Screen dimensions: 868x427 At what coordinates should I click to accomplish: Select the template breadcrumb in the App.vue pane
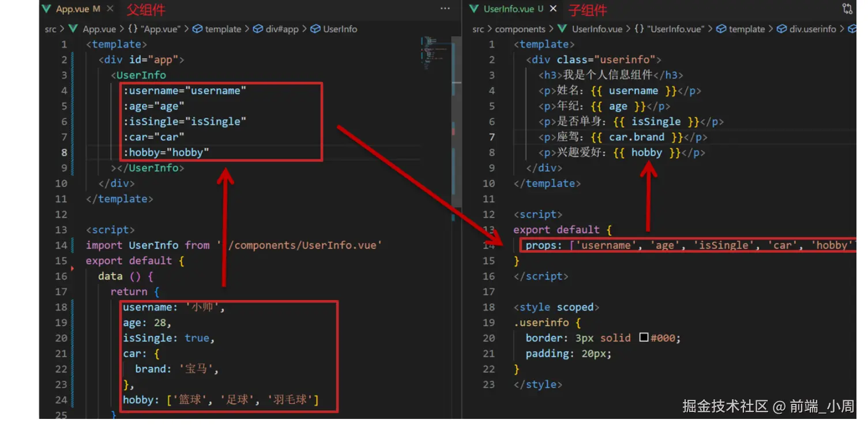pos(223,29)
